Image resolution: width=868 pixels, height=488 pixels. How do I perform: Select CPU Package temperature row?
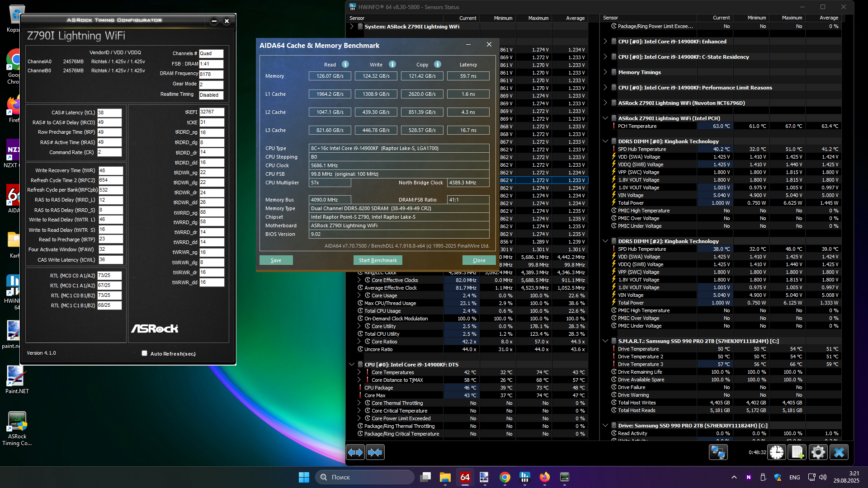coord(467,388)
